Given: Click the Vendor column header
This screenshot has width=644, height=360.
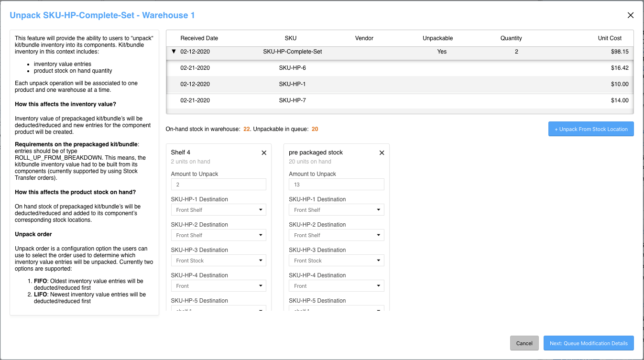Looking at the screenshot, I should coord(364,38).
